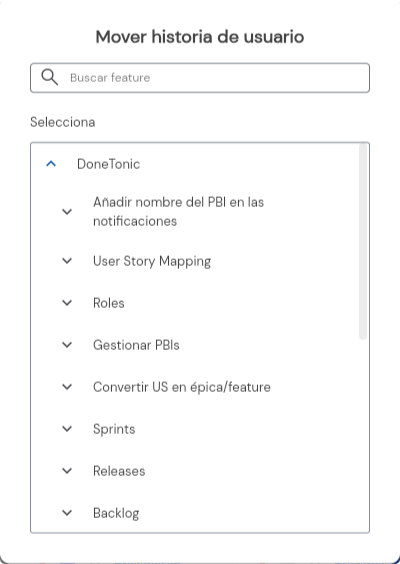Screen dimensions: 400x564
Task: Select the User Story Mapping feature
Action: coord(152,261)
